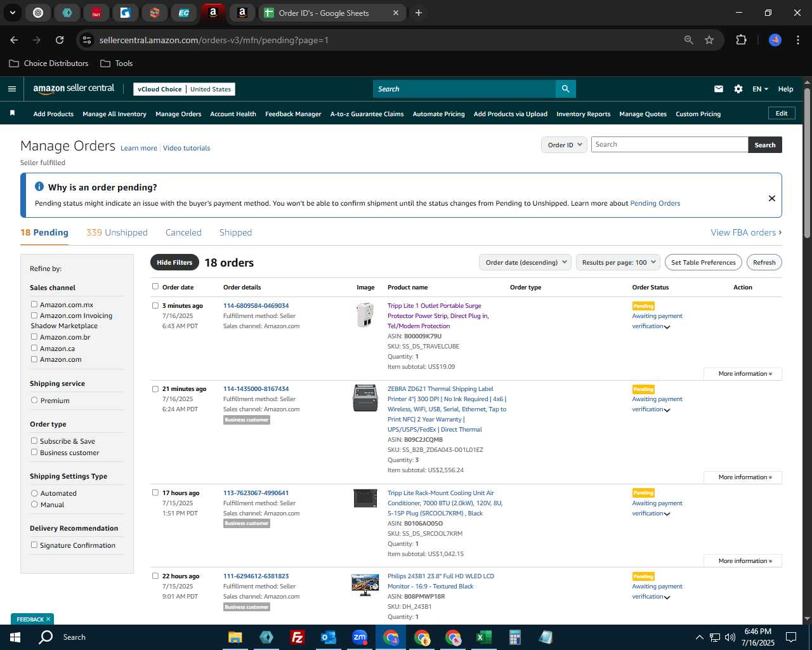
Task: Click the View FBA orders link
Action: 746,232
